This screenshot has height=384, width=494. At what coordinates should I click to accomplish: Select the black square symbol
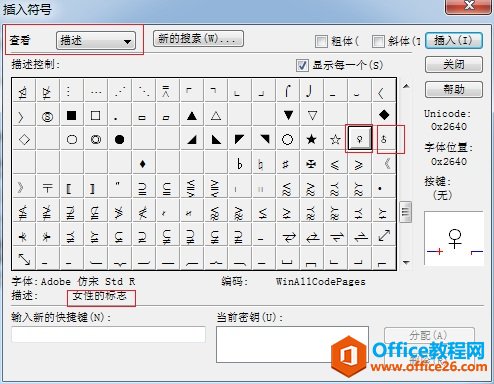(71, 115)
